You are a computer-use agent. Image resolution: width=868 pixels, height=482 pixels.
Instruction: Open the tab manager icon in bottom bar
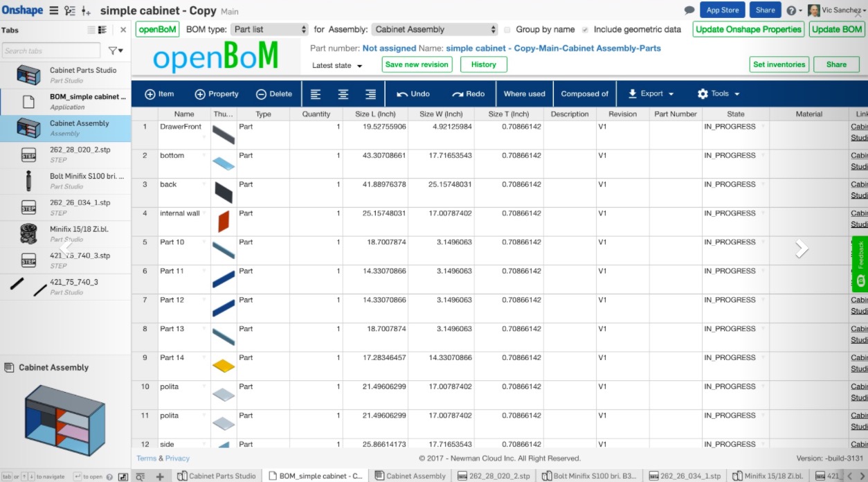141,476
